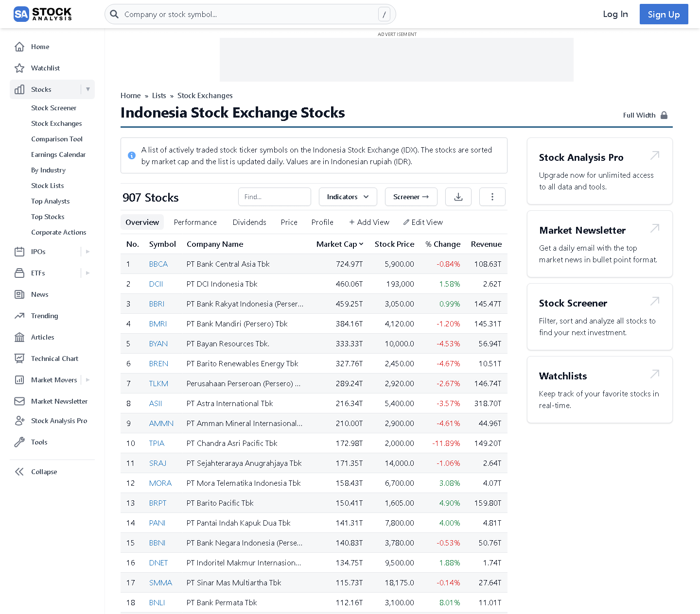Click Add View button
Image resolution: width=700 pixels, height=614 pixels.
click(369, 222)
